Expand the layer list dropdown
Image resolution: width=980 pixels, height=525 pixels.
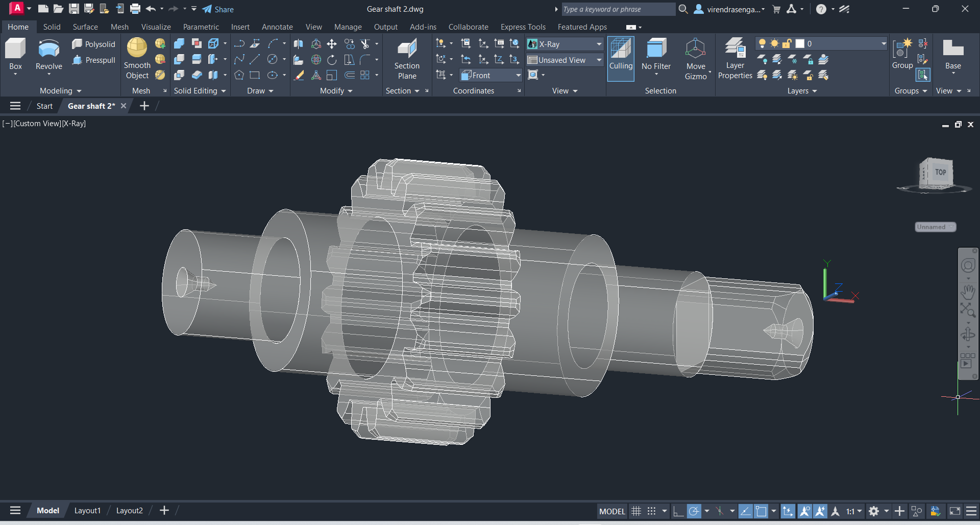click(x=884, y=44)
